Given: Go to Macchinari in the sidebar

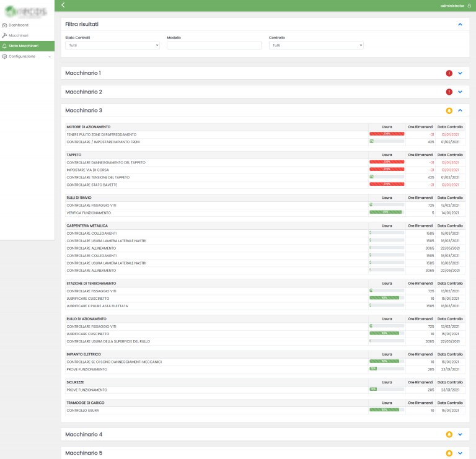Looking at the screenshot, I should click(19, 35).
